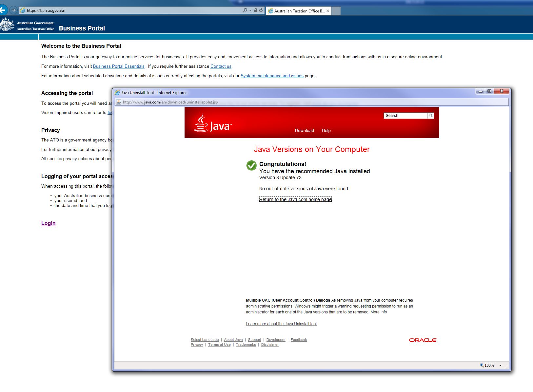The width and height of the screenshot is (533, 392).
Task: Open the Privacy footer link
Action: pos(197,345)
